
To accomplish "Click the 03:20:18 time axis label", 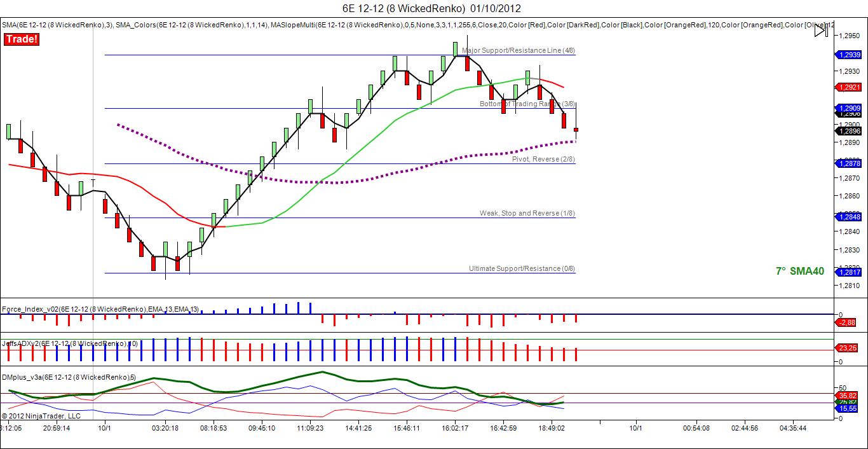I will coord(165,428).
